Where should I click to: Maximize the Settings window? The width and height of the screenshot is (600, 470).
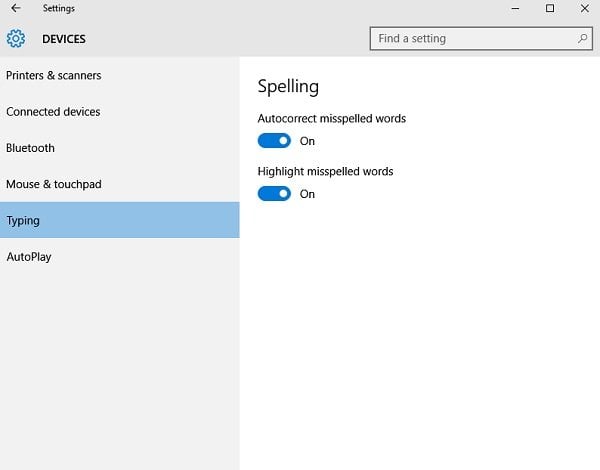click(550, 8)
